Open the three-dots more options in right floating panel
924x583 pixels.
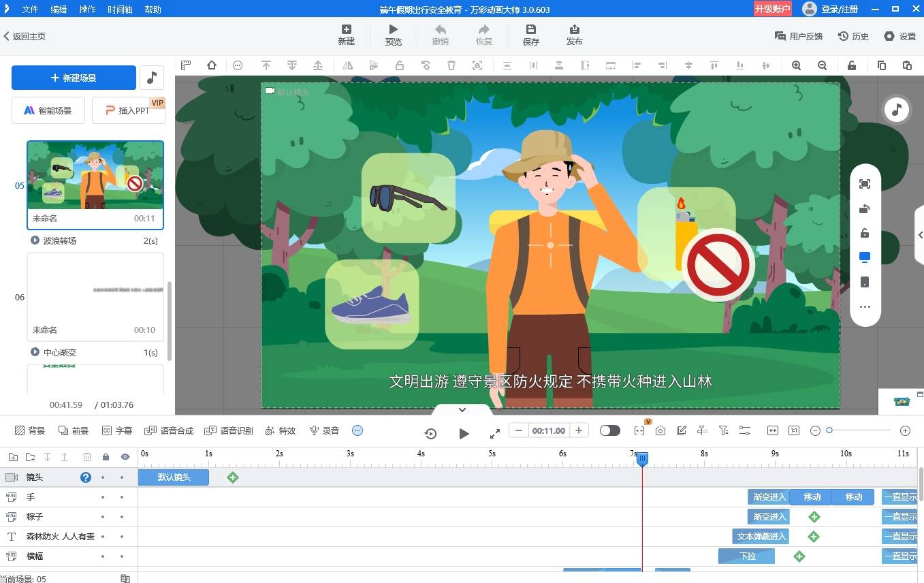point(865,306)
